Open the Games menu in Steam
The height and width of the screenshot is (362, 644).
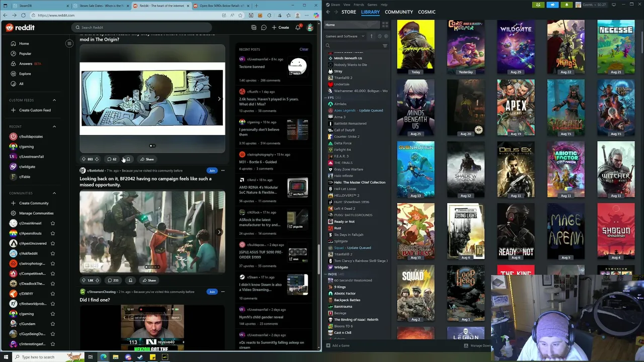pos(372,5)
